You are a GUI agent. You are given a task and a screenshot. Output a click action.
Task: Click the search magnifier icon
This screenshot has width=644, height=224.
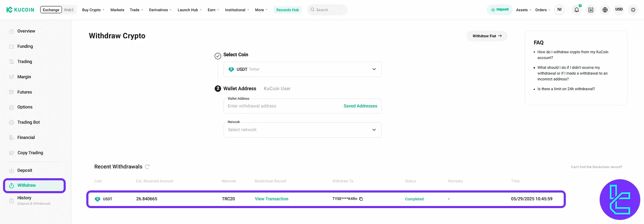pyautogui.click(x=313, y=10)
